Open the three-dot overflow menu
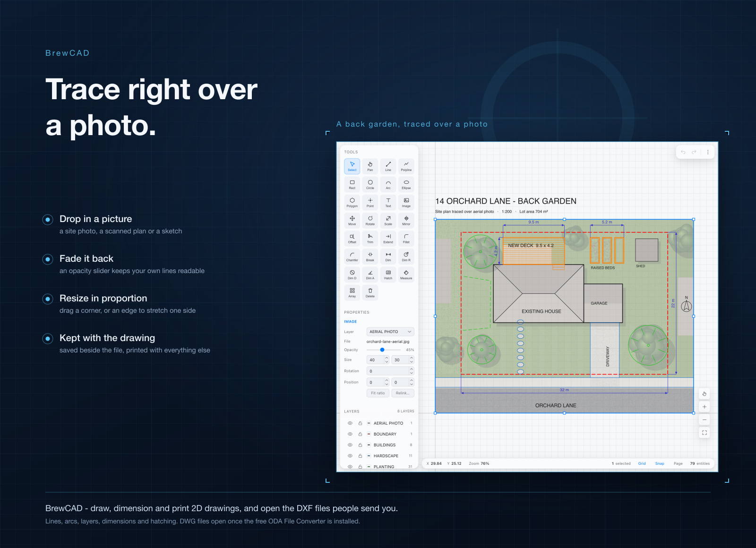756x548 pixels. pyautogui.click(x=708, y=152)
